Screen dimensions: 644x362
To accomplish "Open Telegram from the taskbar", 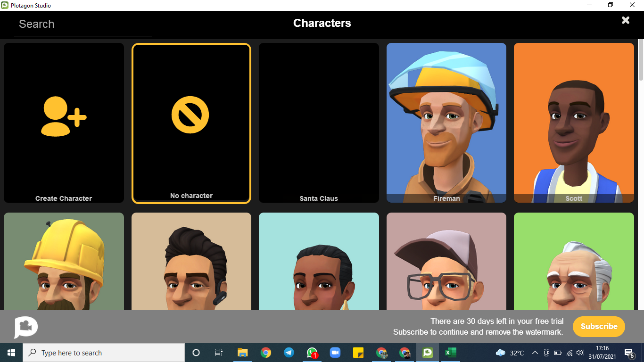I will (289, 353).
